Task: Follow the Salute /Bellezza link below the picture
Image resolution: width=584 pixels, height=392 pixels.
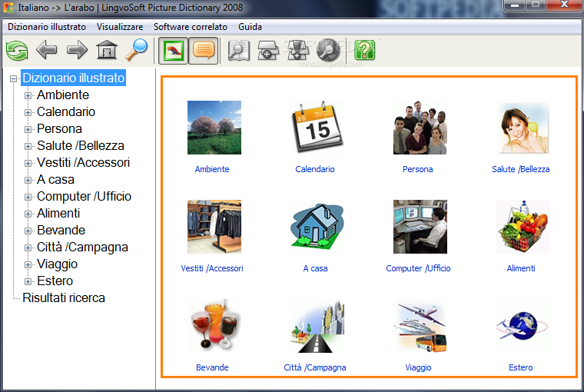Action: click(521, 169)
